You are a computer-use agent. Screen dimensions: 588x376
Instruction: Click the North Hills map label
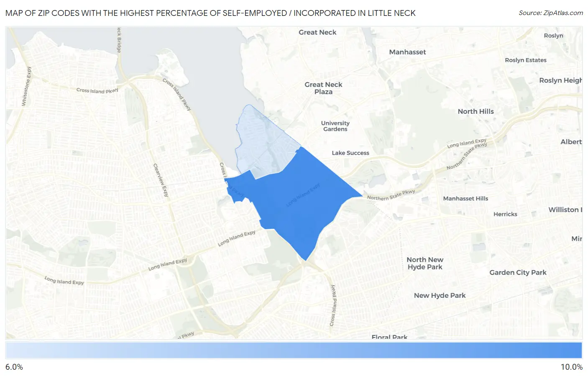[476, 111]
